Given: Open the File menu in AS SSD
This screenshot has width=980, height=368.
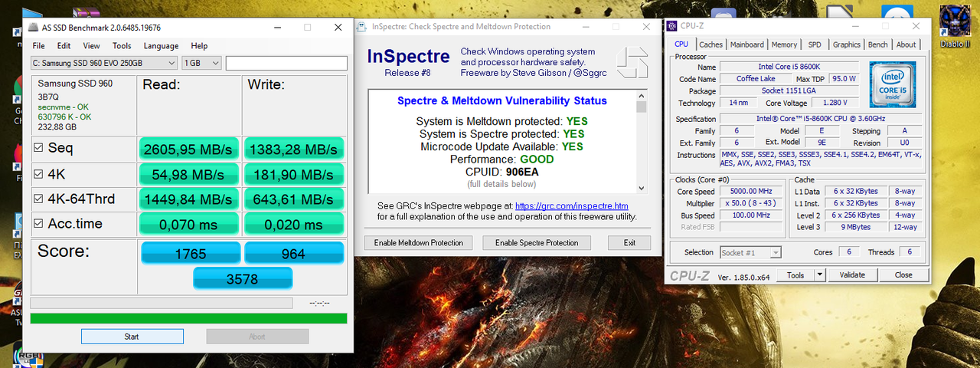Looking at the screenshot, I should point(38,46).
